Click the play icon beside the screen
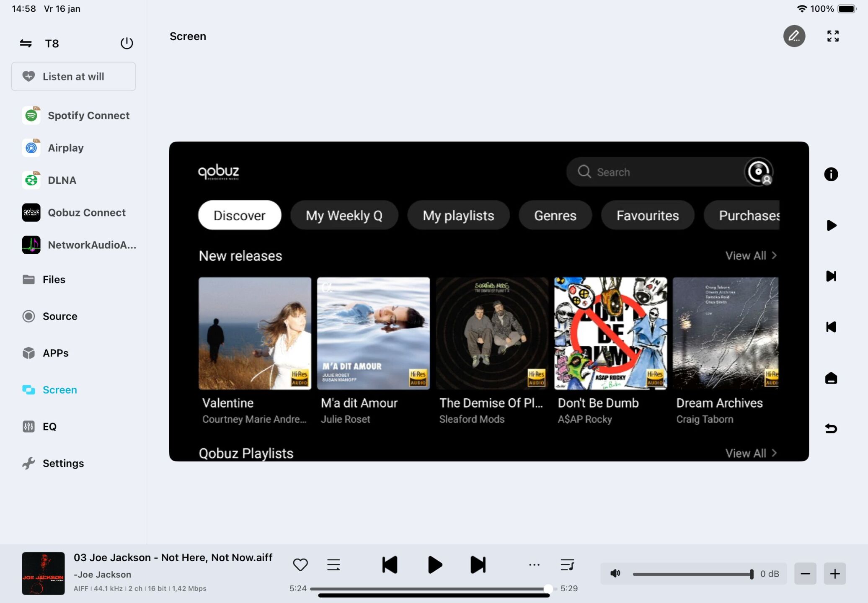Viewport: 868px width, 603px height. (832, 225)
